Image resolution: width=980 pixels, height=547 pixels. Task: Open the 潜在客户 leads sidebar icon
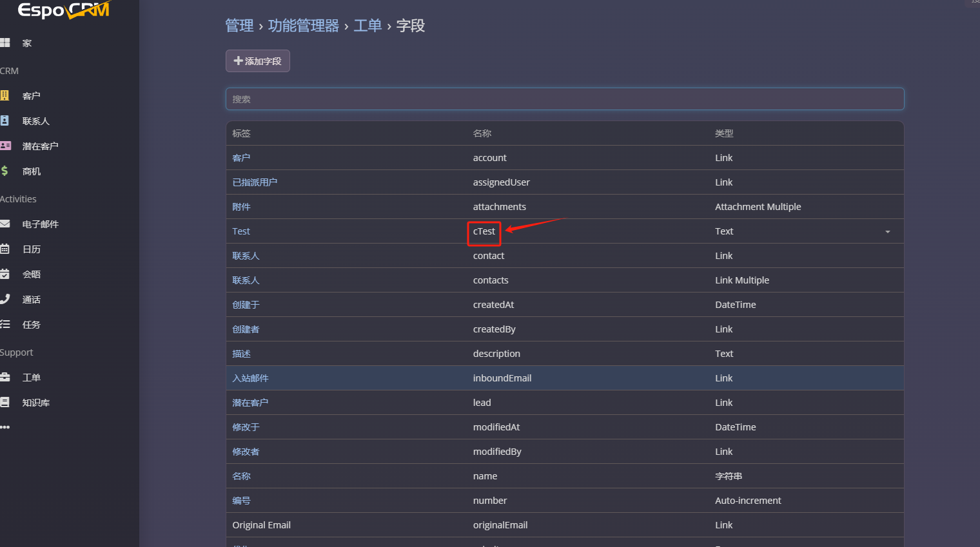[5, 146]
